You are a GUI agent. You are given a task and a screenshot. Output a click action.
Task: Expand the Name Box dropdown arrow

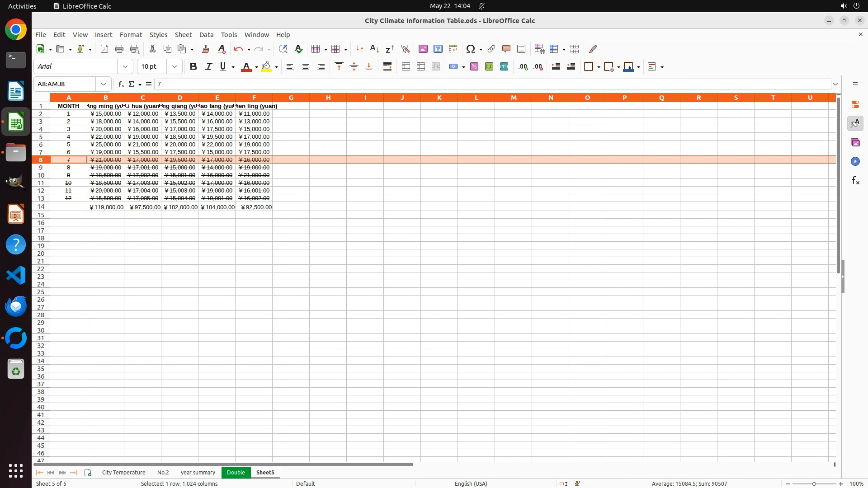pos(104,84)
